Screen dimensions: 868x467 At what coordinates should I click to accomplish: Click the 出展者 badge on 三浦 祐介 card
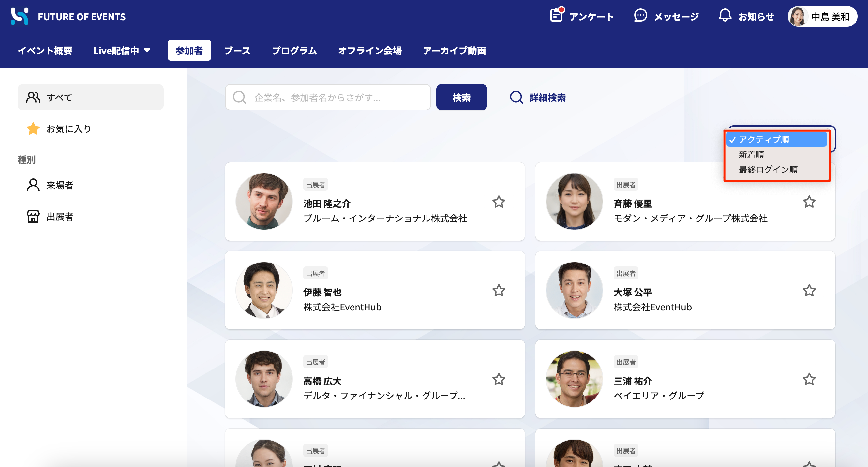[x=626, y=362]
